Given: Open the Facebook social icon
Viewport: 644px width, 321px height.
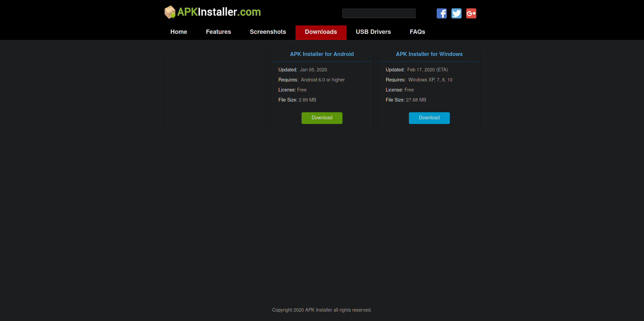Looking at the screenshot, I should click(441, 13).
